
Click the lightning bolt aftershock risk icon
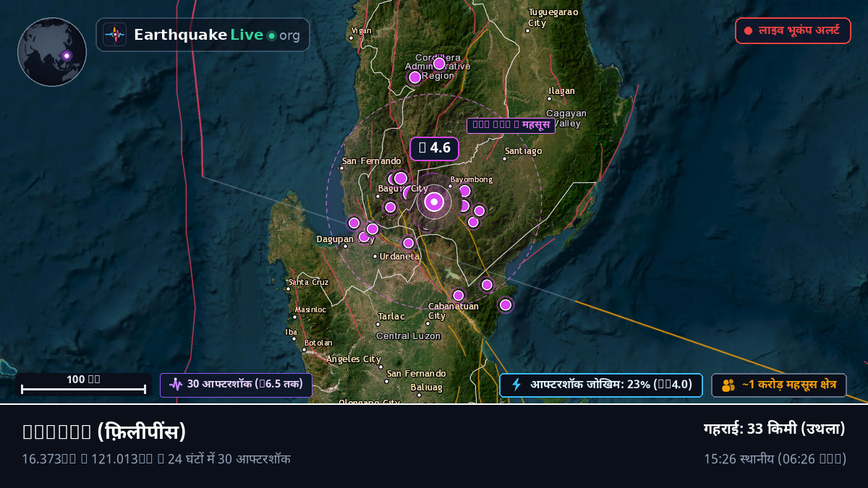[x=516, y=385]
